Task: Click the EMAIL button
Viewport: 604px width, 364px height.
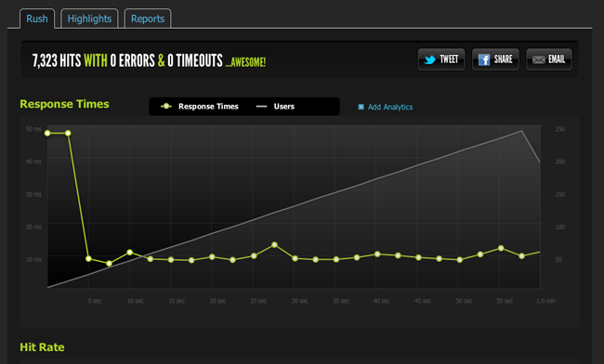Action: point(549,59)
